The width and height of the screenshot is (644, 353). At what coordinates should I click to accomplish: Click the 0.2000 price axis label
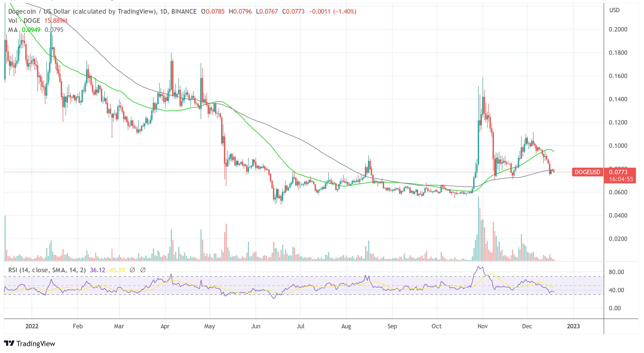click(618, 29)
